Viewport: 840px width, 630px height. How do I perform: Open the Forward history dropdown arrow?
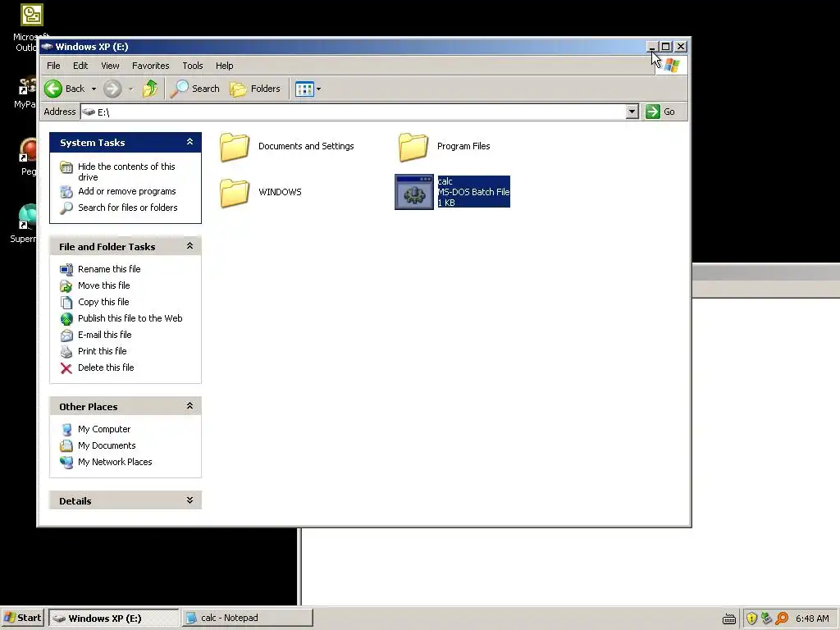click(130, 89)
